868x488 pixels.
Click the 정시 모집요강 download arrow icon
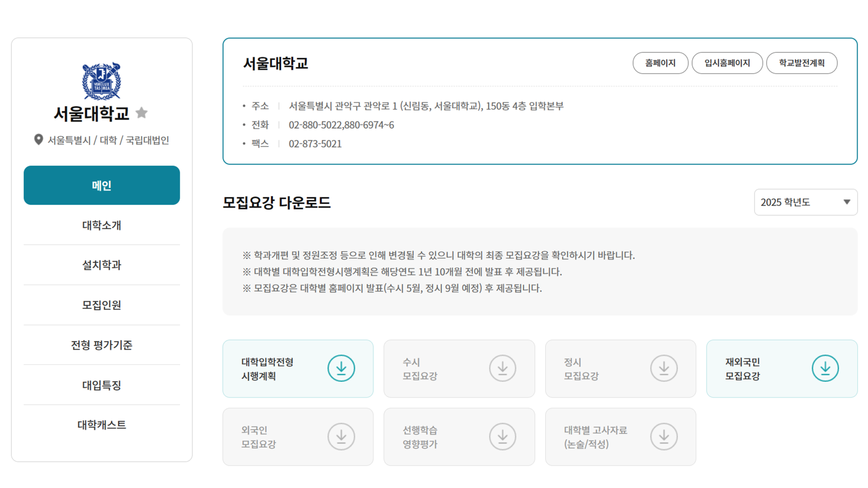(x=664, y=368)
